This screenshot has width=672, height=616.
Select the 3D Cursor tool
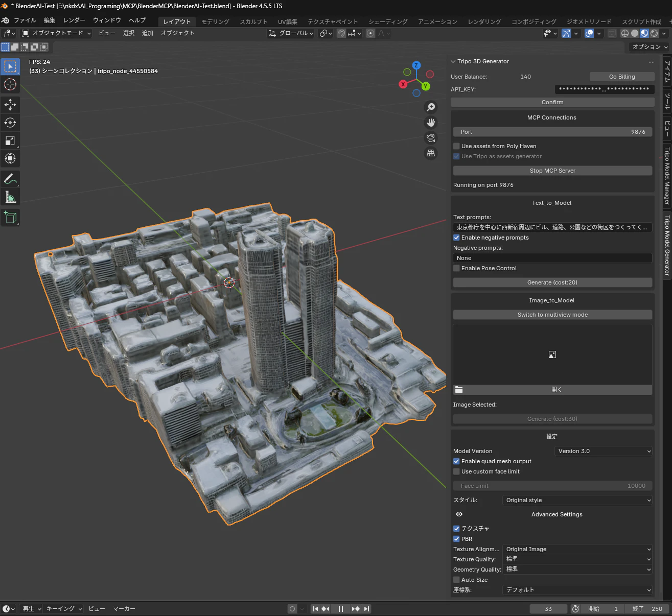coord(10,84)
